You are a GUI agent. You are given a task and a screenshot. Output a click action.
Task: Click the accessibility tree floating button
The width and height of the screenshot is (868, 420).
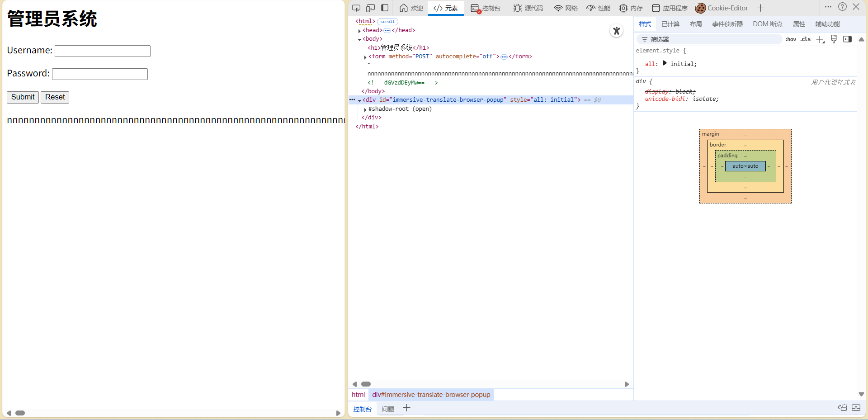click(616, 31)
